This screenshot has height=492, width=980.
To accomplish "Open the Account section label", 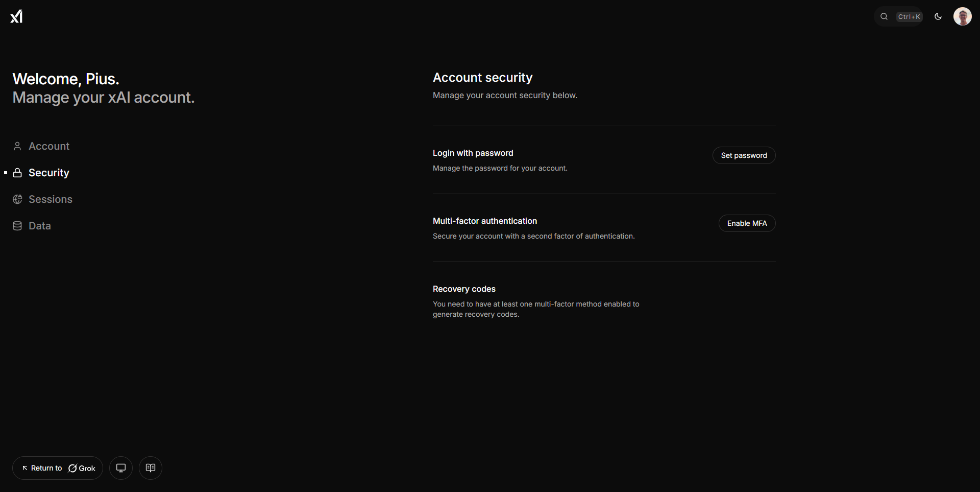I will tap(49, 146).
